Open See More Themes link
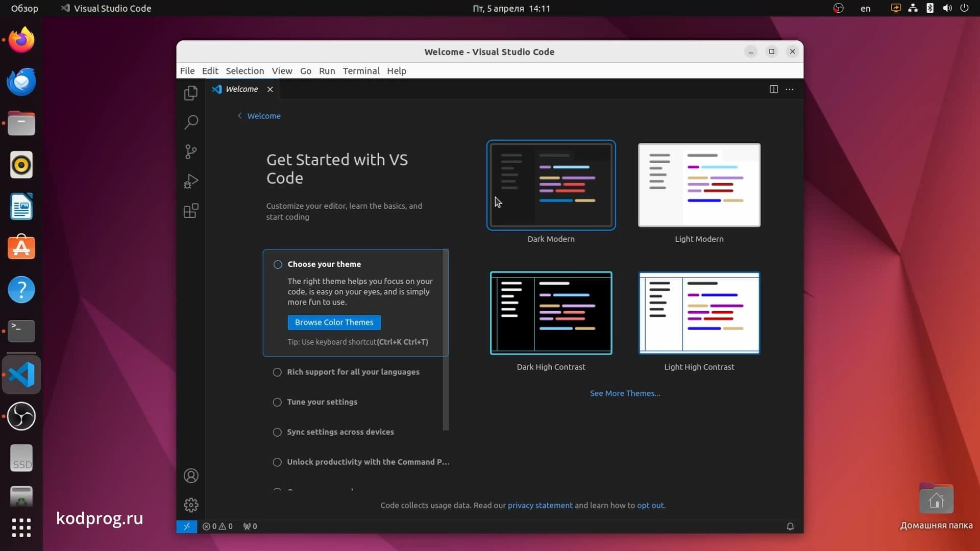This screenshot has width=980, height=551. tap(625, 393)
